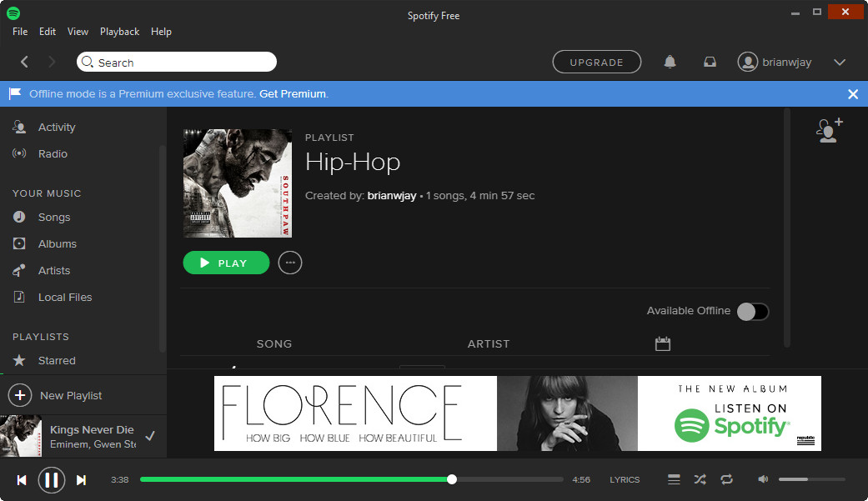This screenshot has width=868, height=501.
Task: Open Find Friends add-person icon
Action: (x=830, y=130)
